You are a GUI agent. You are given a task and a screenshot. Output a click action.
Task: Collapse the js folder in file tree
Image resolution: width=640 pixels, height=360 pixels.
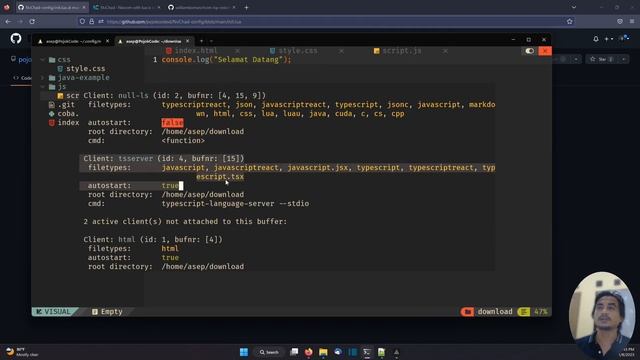[42, 87]
